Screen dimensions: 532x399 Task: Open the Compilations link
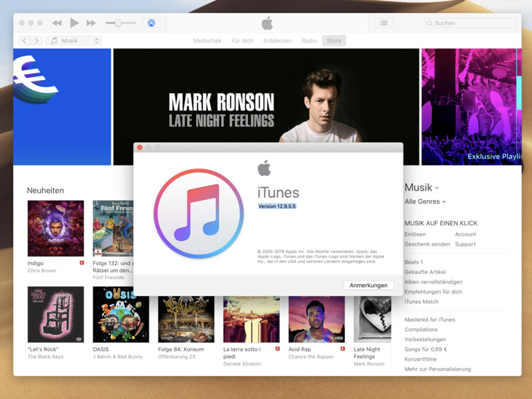(x=421, y=329)
